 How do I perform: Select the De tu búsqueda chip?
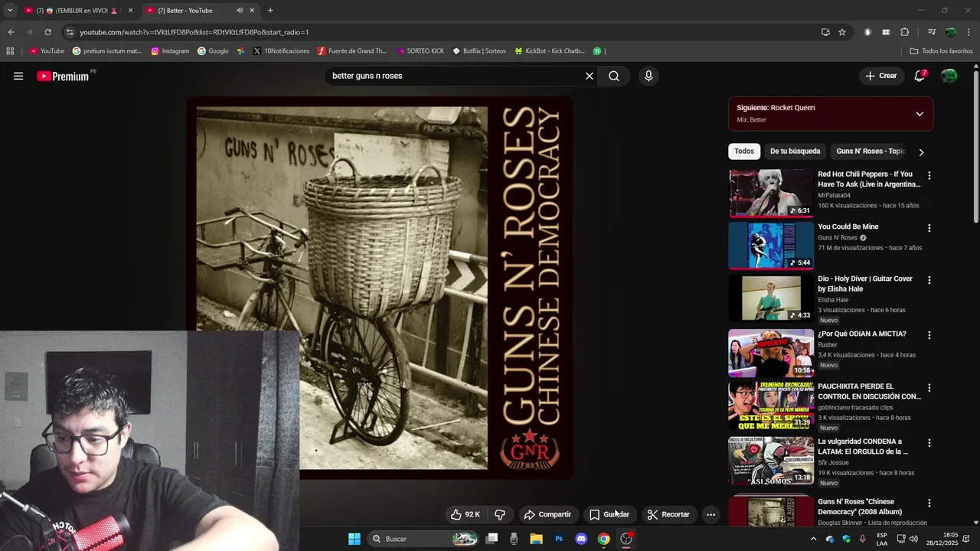click(795, 152)
